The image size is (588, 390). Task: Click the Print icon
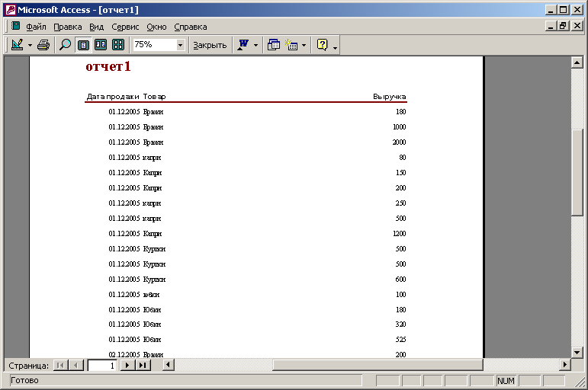point(43,45)
